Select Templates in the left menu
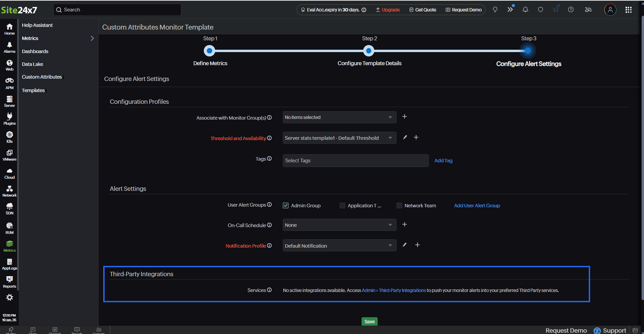The height and width of the screenshot is (334, 644). (33, 90)
